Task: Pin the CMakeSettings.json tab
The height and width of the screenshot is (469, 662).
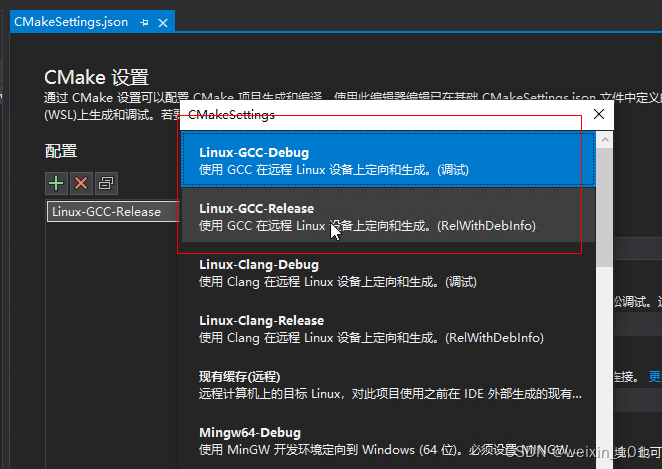Action: (x=144, y=22)
